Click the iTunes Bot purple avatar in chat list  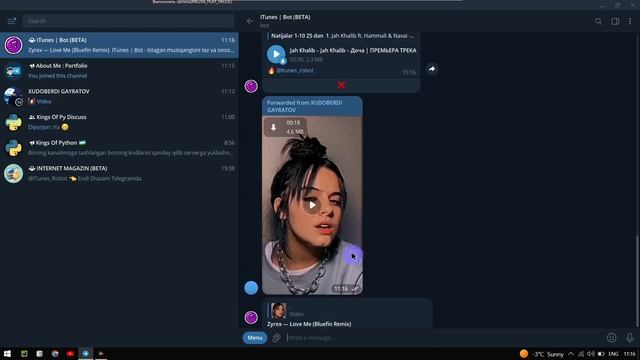pyautogui.click(x=13, y=45)
